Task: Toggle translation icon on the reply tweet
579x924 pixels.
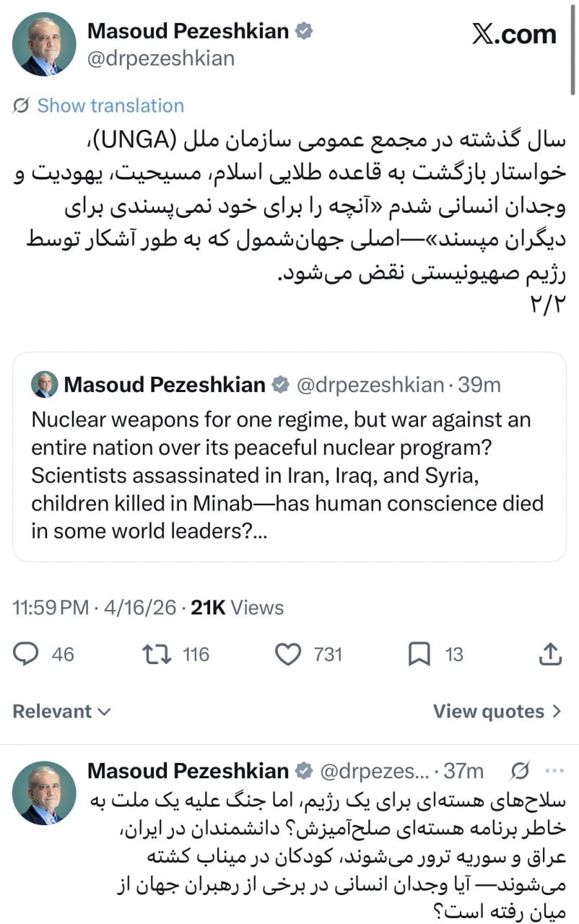Action: tap(518, 771)
